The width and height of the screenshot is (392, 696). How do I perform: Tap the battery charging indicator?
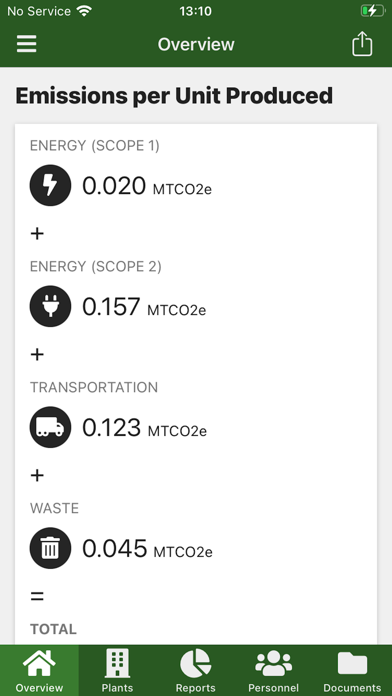[372, 11]
